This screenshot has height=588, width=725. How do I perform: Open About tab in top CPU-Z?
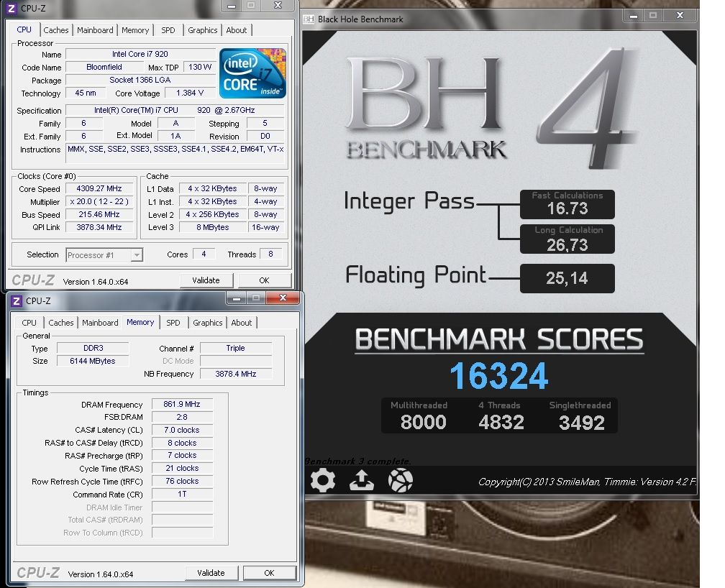click(236, 30)
